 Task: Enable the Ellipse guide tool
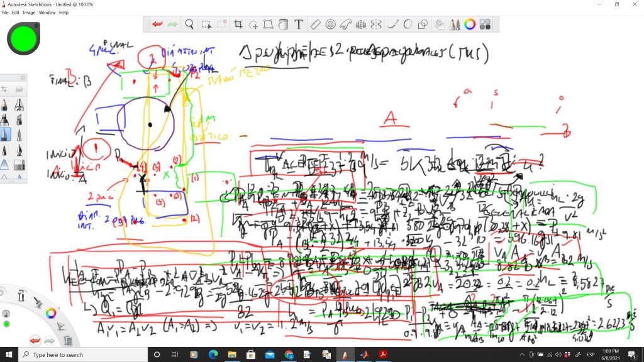330,25
